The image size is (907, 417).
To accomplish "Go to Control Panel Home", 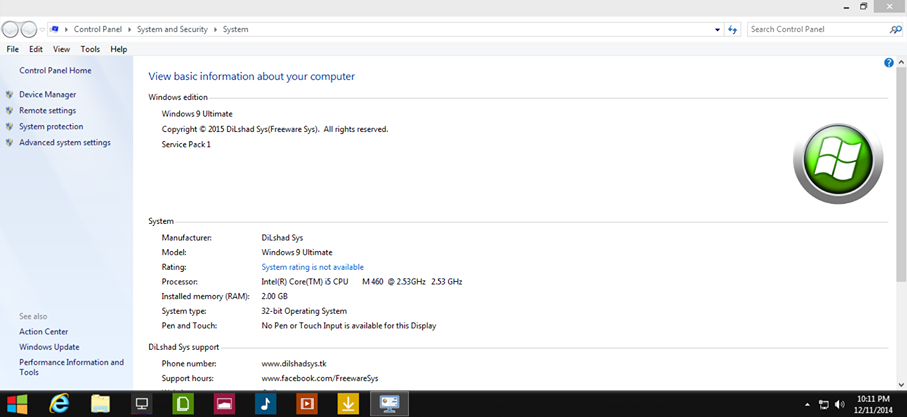I will pos(55,71).
